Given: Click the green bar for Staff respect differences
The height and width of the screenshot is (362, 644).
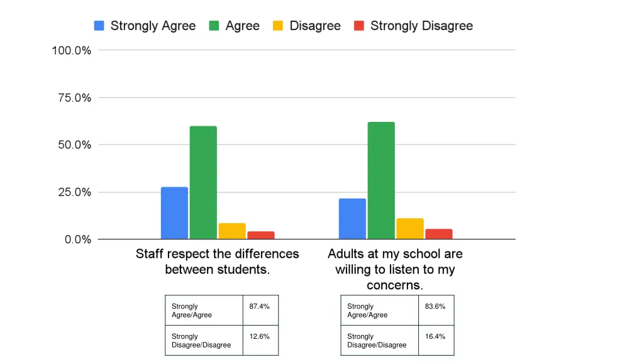Looking at the screenshot, I should click(203, 183).
